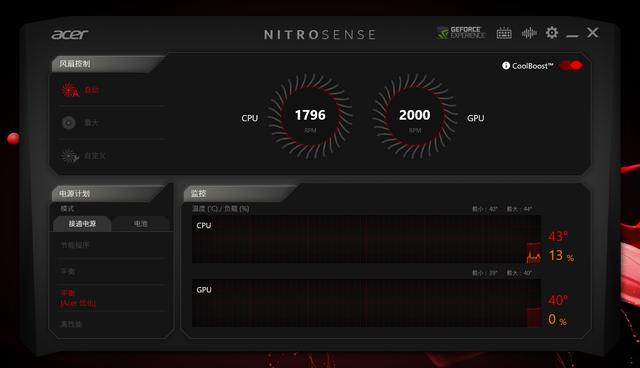Click the GPU fan speed dial showing 2000
The width and height of the screenshot is (640, 368).
(415, 116)
